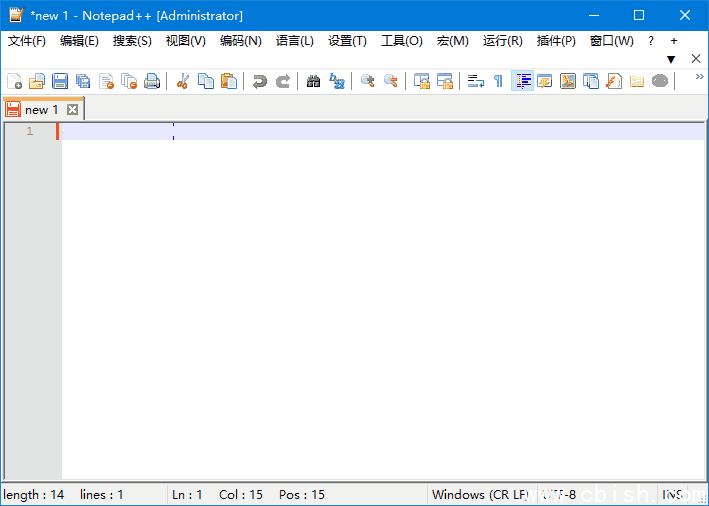Close the new 1 tab
Image resolution: width=709 pixels, height=506 pixels.
pyautogui.click(x=72, y=109)
